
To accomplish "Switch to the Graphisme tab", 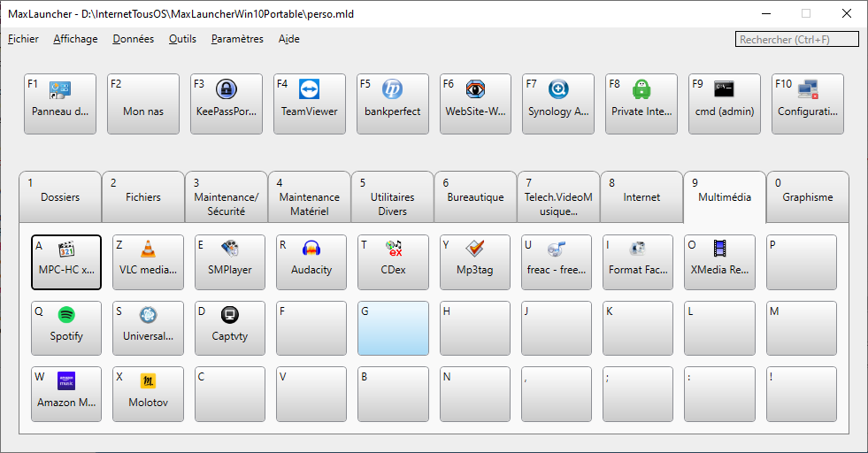I will [x=808, y=196].
